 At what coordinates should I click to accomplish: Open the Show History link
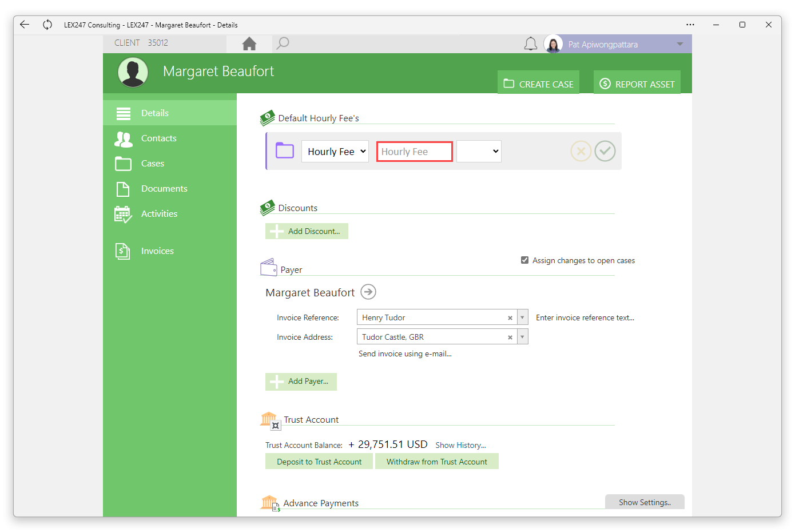point(460,445)
